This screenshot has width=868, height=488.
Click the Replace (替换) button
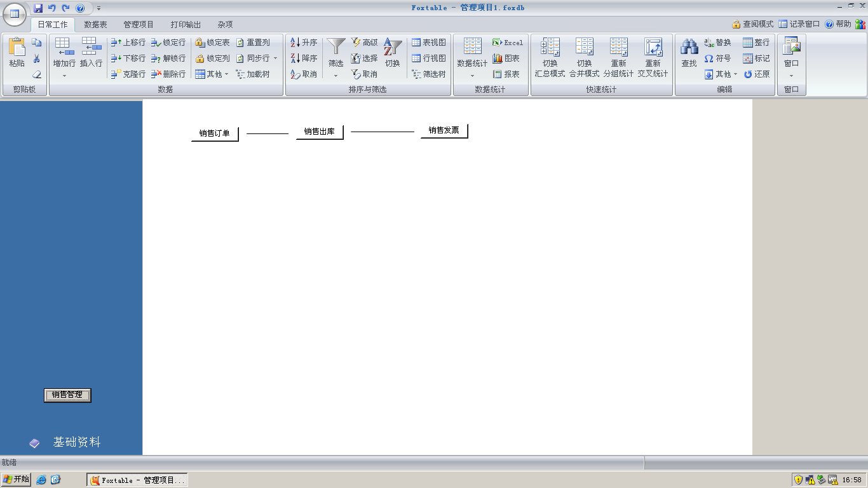click(718, 43)
